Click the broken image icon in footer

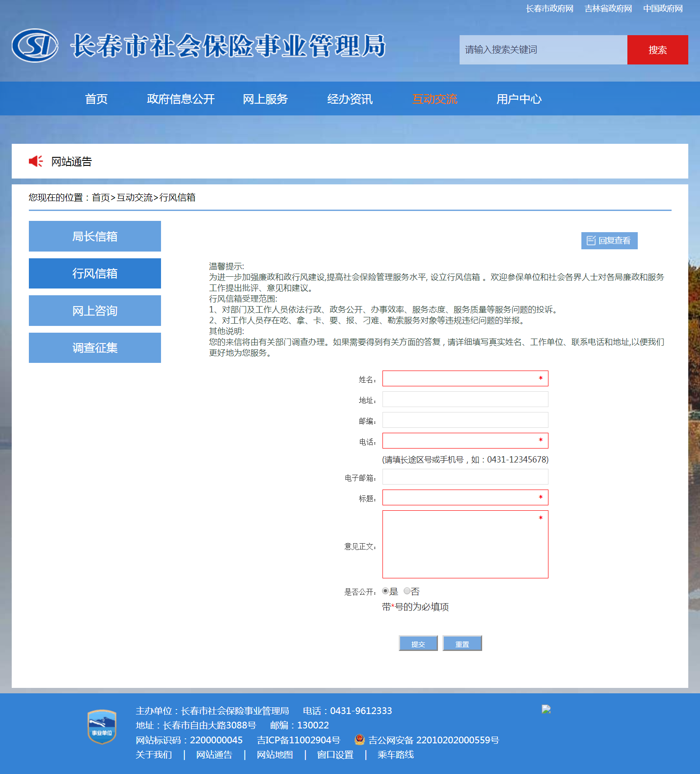click(546, 710)
